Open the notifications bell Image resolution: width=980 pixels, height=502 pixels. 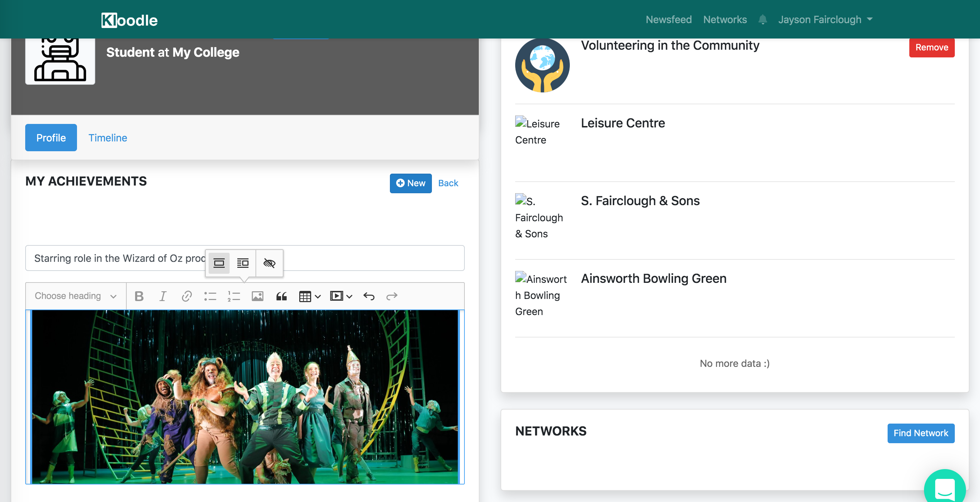tap(762, 19)
